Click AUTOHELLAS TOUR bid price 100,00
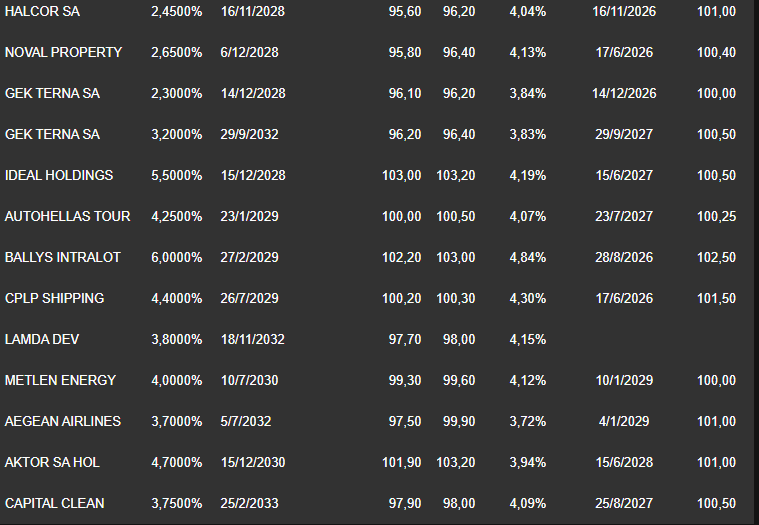Screen dimensions: 759x525 pyautogui.click(x=402, y=216)
